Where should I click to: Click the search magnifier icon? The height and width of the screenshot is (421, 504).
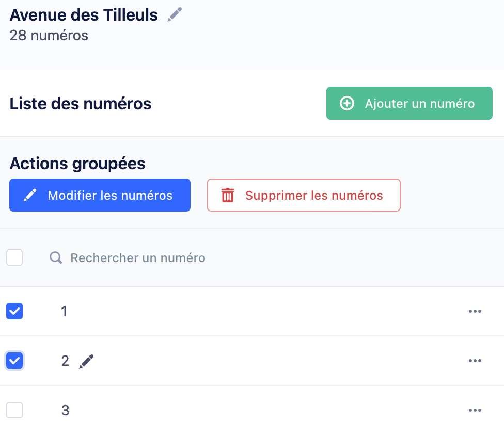[x=56, y=257]
